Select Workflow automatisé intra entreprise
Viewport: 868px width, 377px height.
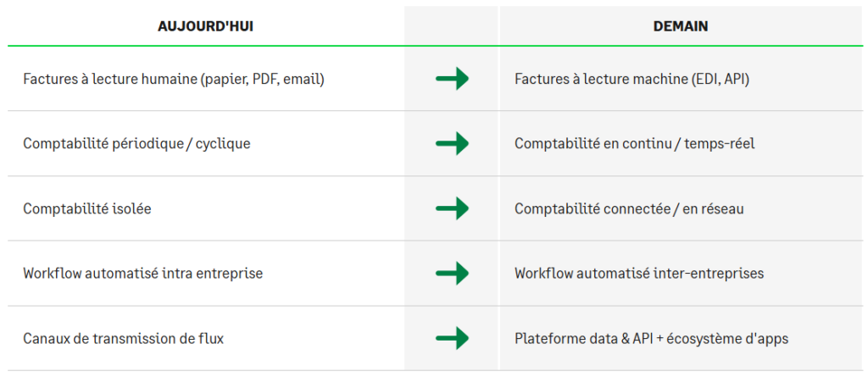point(143,274)
